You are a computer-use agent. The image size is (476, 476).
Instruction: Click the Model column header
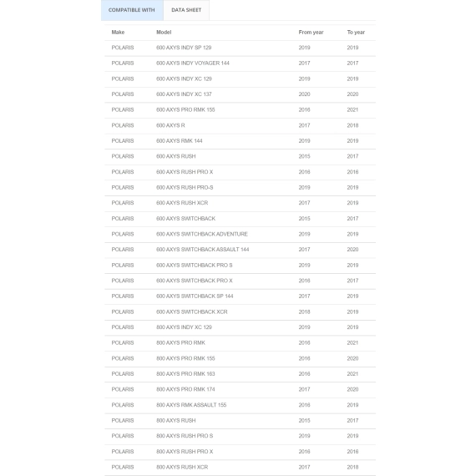pyautogui.click(x=164, y=33)
